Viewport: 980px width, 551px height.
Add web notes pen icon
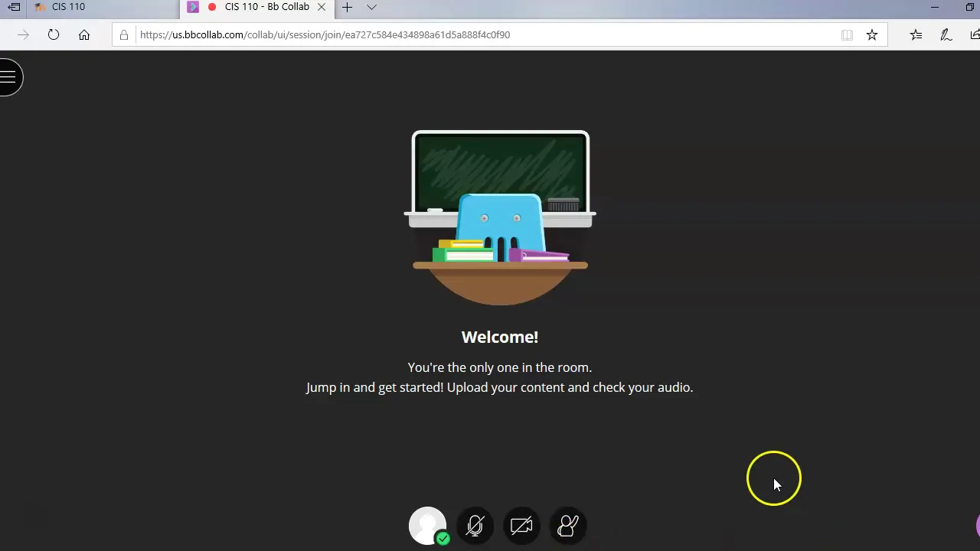pos(946,34)
